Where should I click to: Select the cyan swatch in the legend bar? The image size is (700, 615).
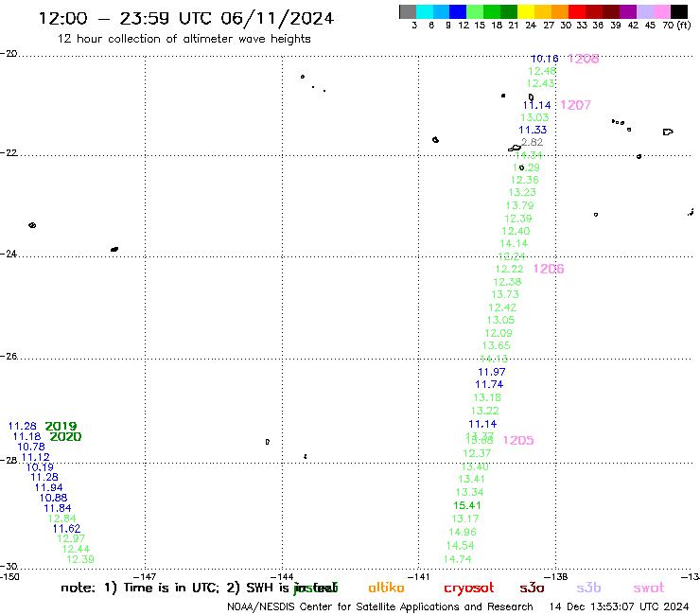coord(425,11)
